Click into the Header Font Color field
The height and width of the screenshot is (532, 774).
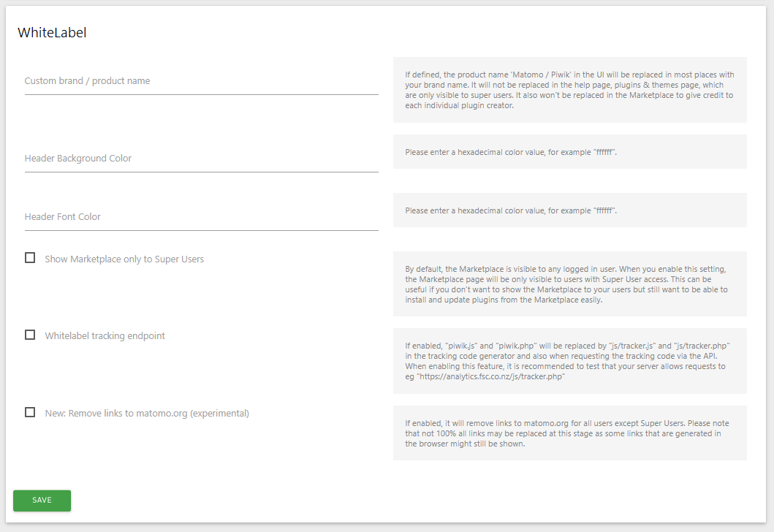point(201,217)
